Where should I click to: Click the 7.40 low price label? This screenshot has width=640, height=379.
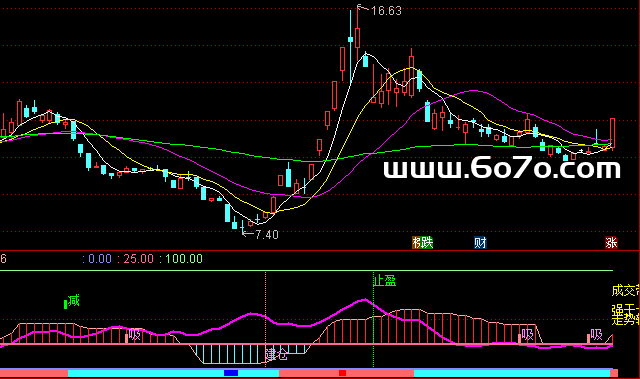pyautogui.click(x=267, y=235)
